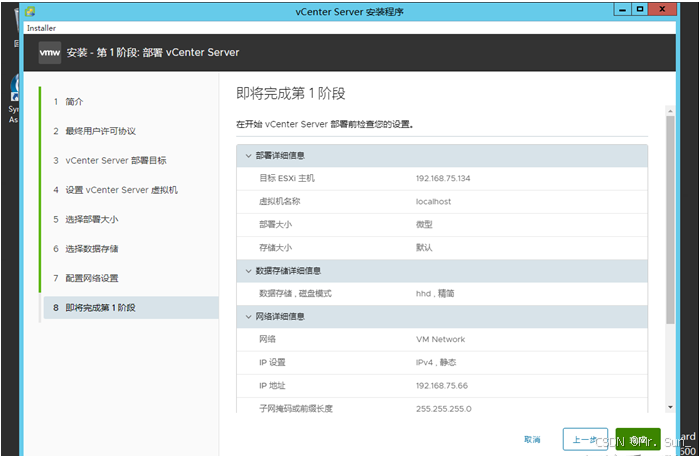Viewport: 699px width, 456px height.
Task: Maximize the vCenter Server installer window
Action: pyautogui.click(x=640, y=9)
